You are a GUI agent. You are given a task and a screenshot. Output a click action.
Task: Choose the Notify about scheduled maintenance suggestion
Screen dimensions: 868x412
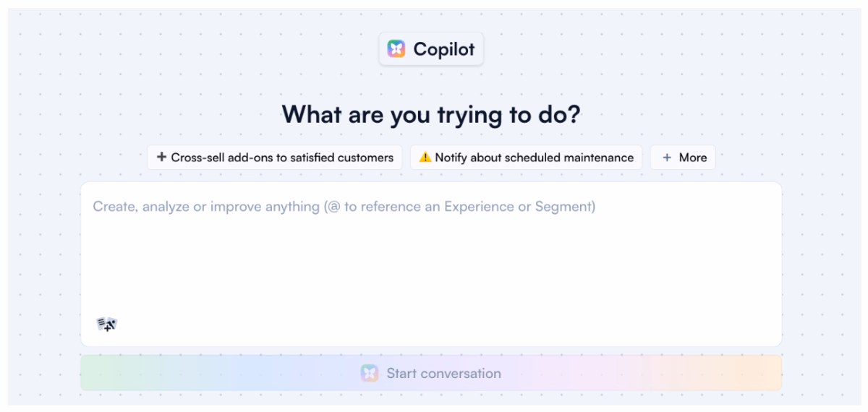coord(526,158)
